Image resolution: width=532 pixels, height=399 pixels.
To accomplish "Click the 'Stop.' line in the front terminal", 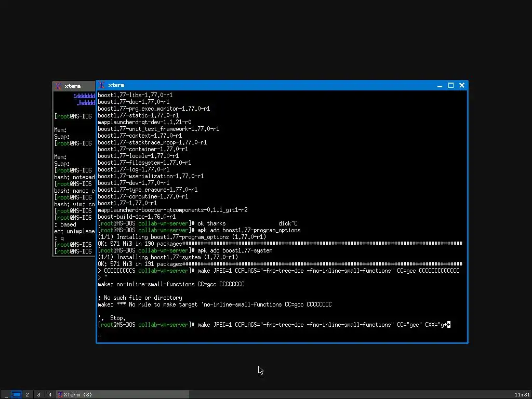I will (x=112, y=318).
